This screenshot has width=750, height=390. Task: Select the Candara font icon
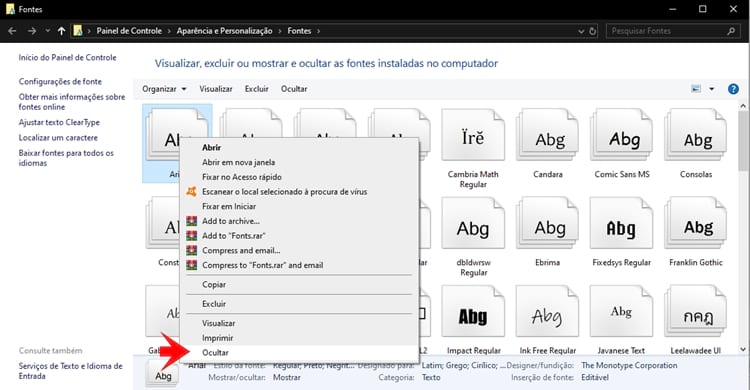[x=548, y=135]
